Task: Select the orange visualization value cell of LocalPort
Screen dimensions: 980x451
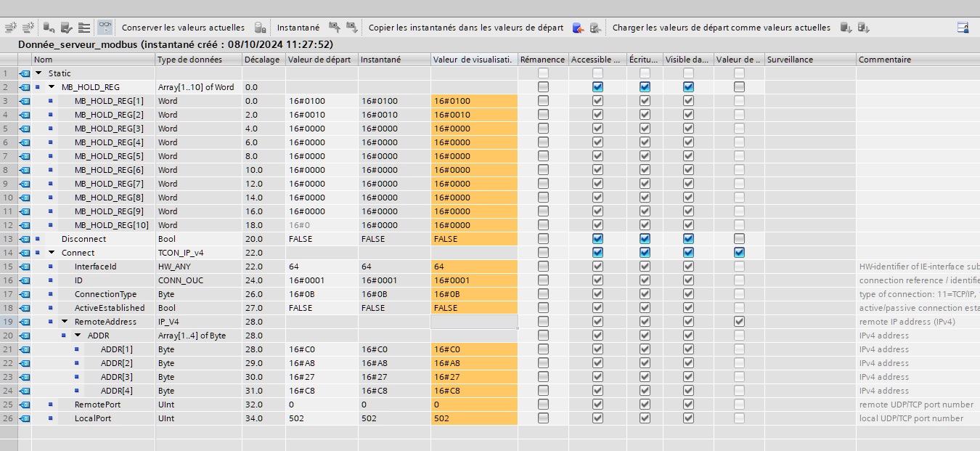Action: tap(474, 418)
